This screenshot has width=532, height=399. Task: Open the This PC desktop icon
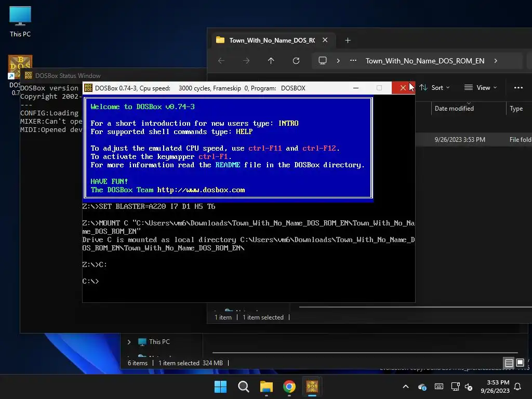coord(20,22)
